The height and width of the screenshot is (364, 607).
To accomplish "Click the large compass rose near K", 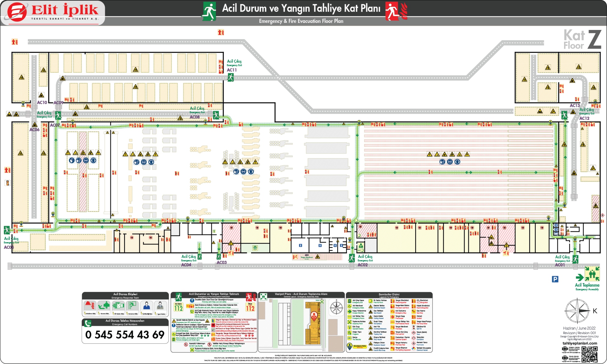I will pyautogui.click(x=577, y=311).
